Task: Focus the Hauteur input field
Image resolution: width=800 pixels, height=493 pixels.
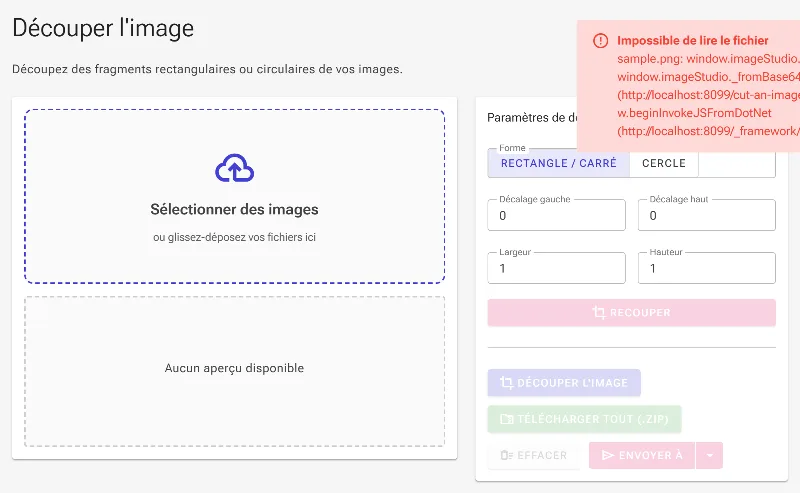Action: (x=707, y=268)
